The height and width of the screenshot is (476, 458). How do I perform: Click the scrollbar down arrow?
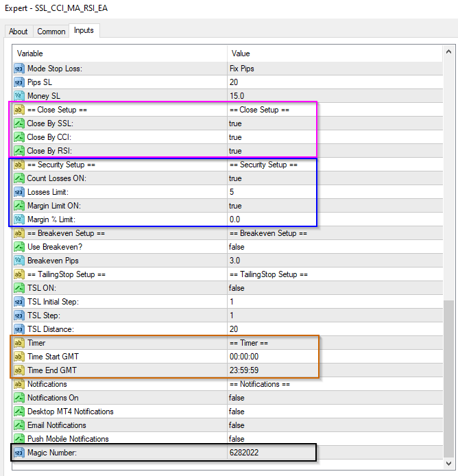pyautogui.click(x=448, y=464)
